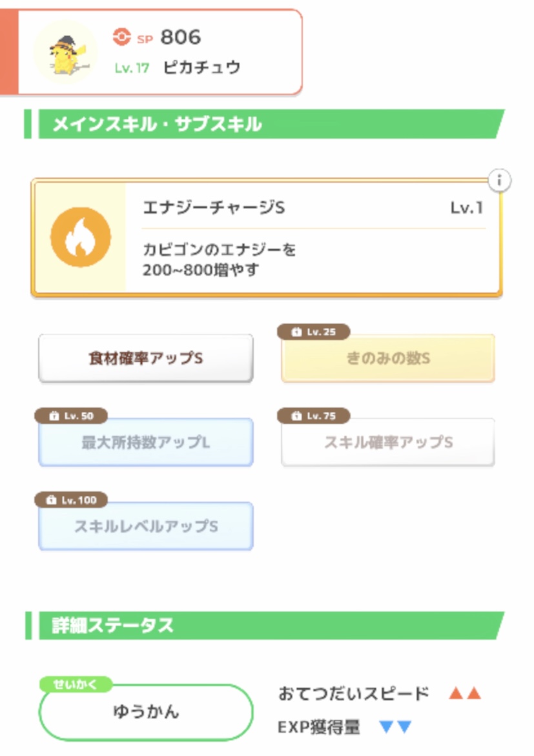Tap the Lv. 25 lock badge
This screenshot has width=534, height=756.
tap(314, 332)
